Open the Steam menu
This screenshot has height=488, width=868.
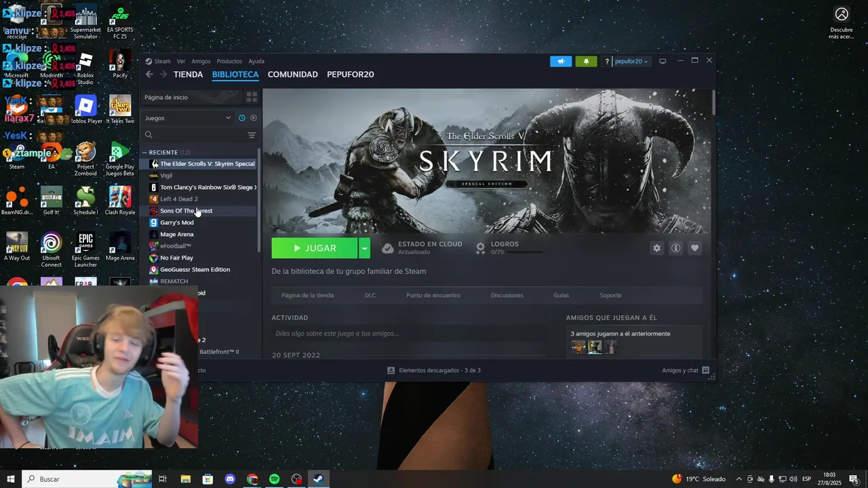coord(162,61)
